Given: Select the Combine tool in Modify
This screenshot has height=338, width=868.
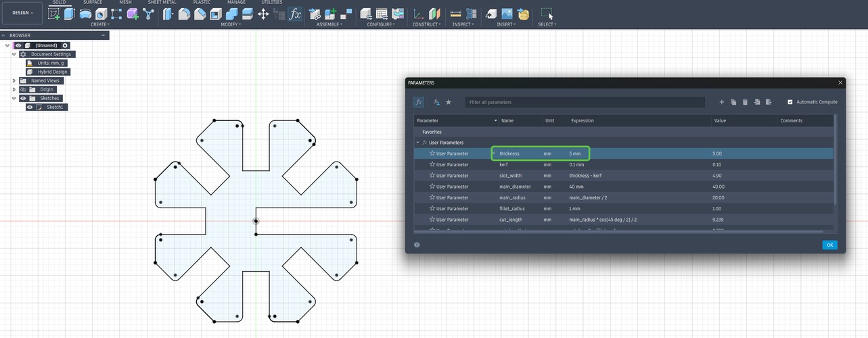Looking at the screenshot, I should click(231, 14).
